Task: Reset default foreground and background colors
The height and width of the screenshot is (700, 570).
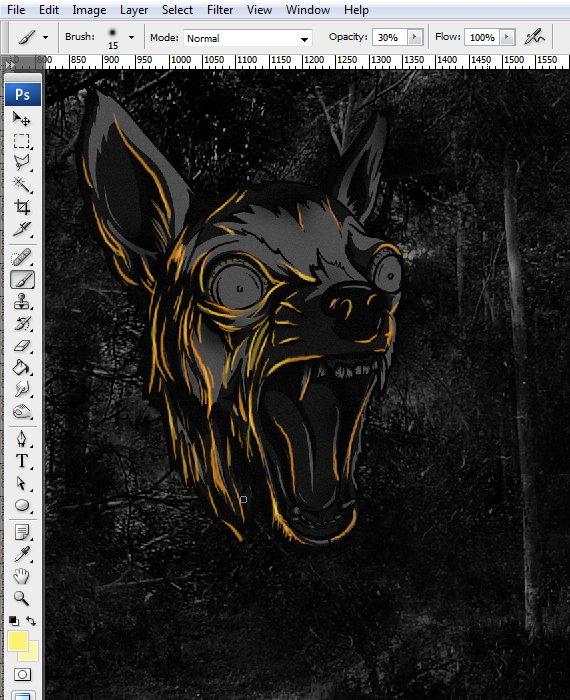Action: pyautogui.click(x=13, y=621)
